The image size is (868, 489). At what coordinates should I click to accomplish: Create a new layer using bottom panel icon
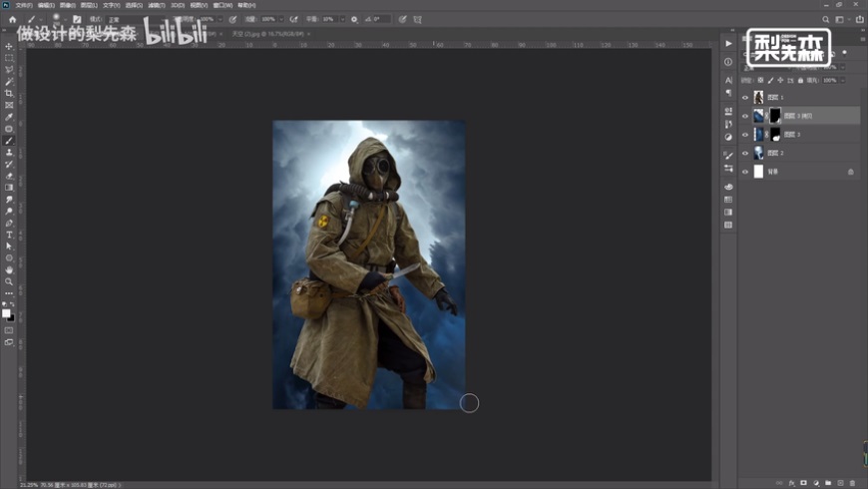click(x=840, y=483)
